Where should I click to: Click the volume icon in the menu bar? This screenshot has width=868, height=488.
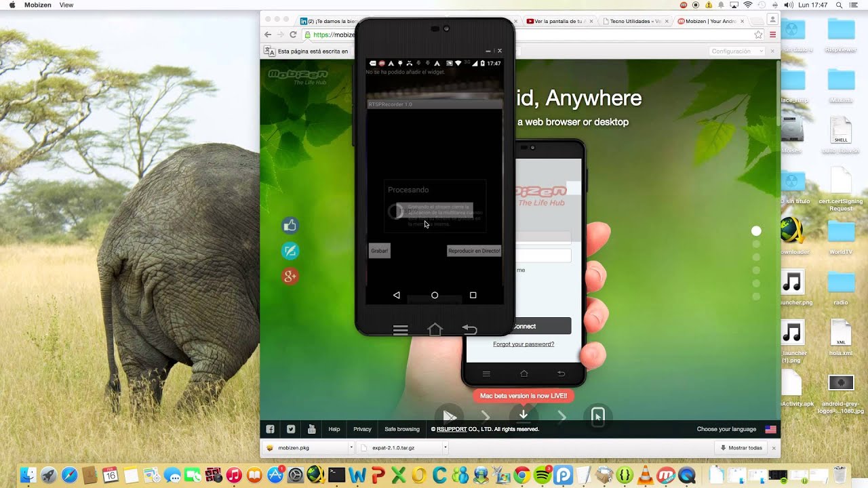point(788,5)
